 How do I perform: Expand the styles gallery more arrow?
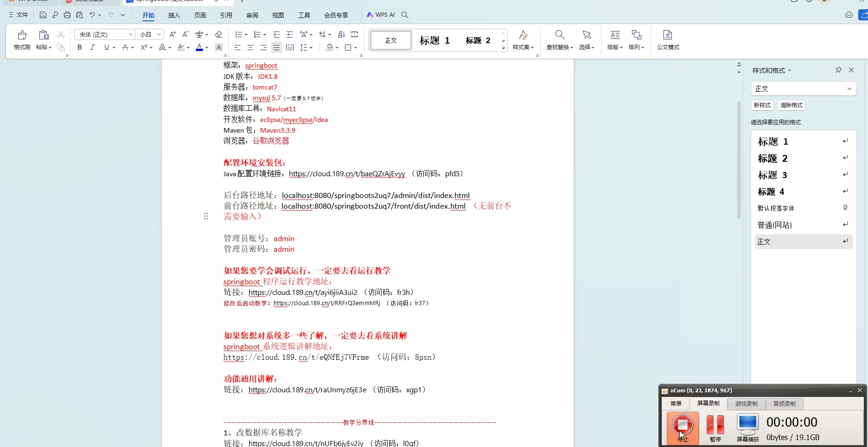click(504, 48)
